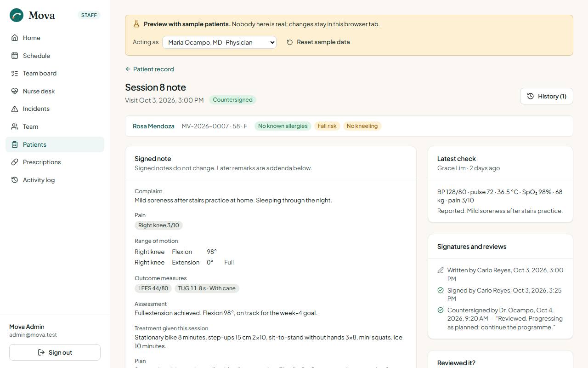Click the Sign out button
Image resolution: width=588 pixels, height=368 pixels.
coord(55,352)
